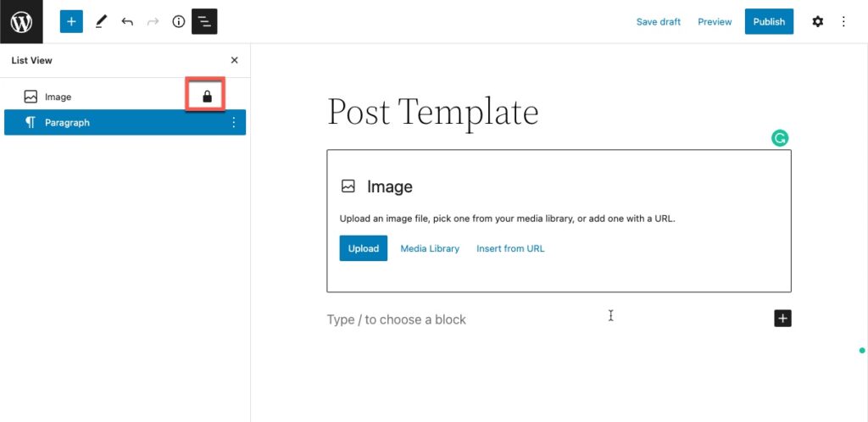The height and width of the screenshot is (422, 868).
Task: Open the Settings gear panel
Action: click(817, 21)
